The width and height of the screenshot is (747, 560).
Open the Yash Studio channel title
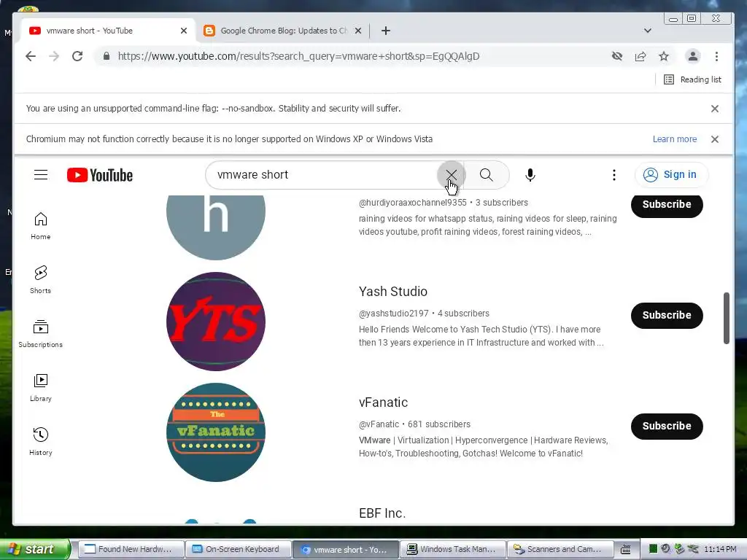[393, 292]
